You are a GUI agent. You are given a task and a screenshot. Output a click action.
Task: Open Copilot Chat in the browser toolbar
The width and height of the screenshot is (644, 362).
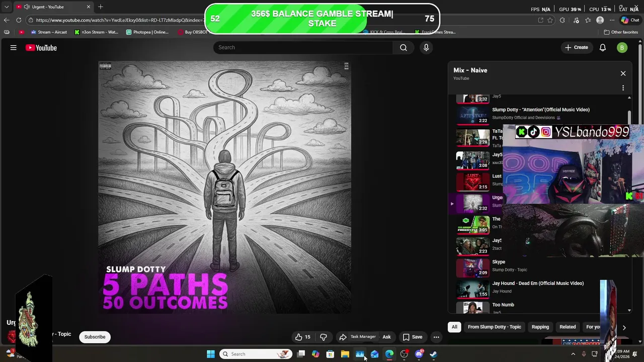pyautogui.click(x=629, y=20)
